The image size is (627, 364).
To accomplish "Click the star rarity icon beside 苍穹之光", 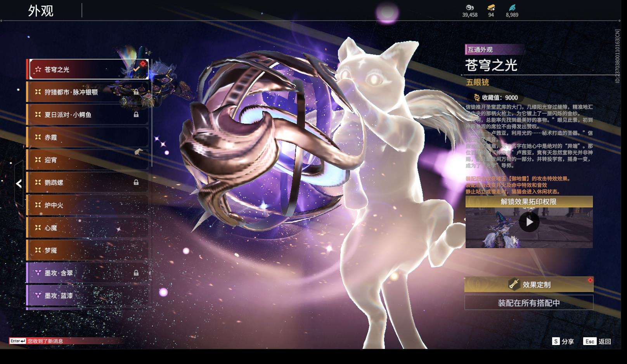I will [38, 69].
